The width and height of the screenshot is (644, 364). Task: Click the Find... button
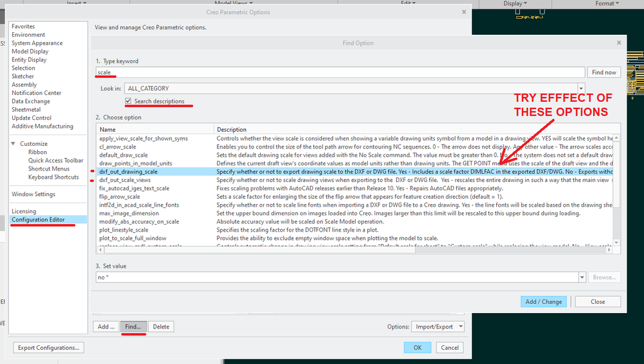[x=133, y=327]
